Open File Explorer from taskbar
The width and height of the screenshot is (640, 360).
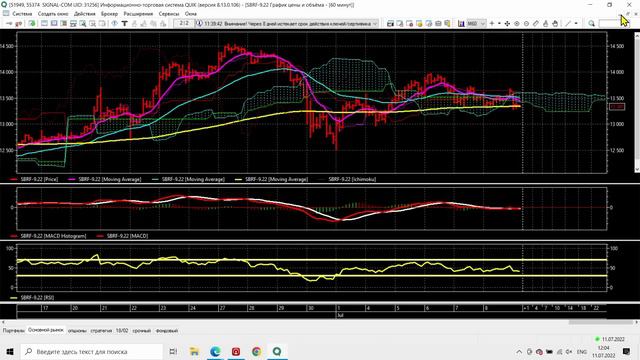click(x=194, y=351)
